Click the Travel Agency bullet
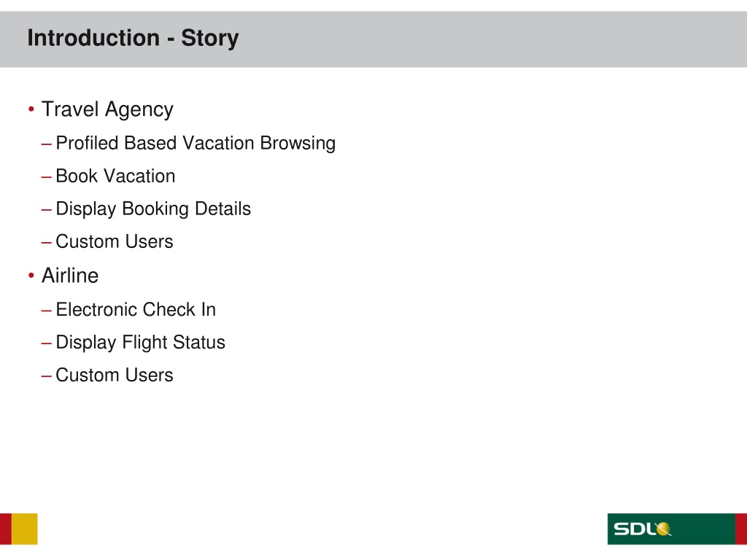Image resolution: width=747 pixels, height=560 pixels. (107, 109)
